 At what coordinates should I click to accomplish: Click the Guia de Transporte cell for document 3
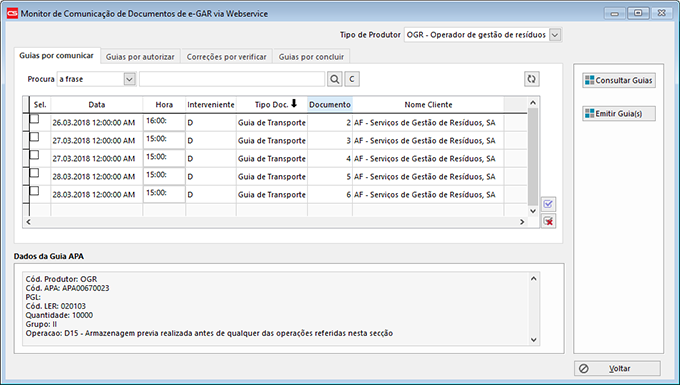[x=271, y=141]
